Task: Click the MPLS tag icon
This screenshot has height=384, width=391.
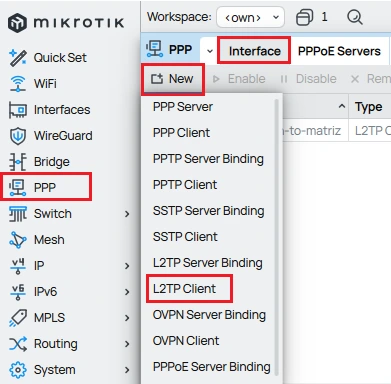Action: click(18, 318)
